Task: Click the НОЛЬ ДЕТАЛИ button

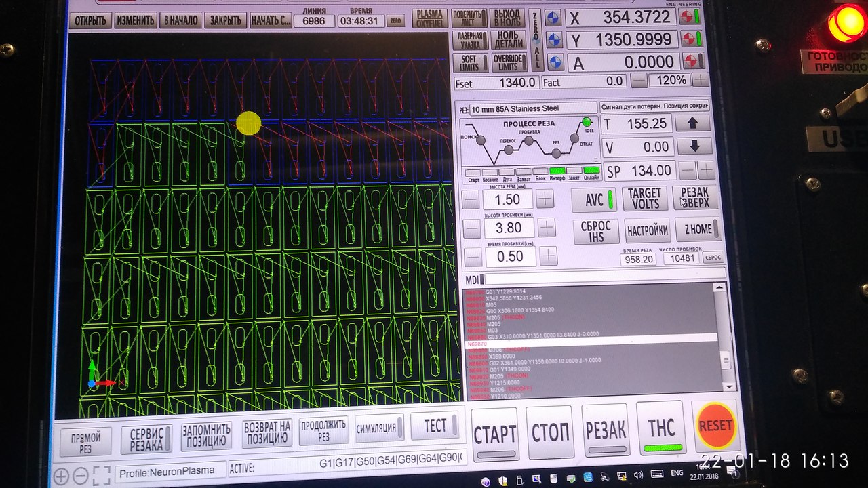Action: click(507, 40)
